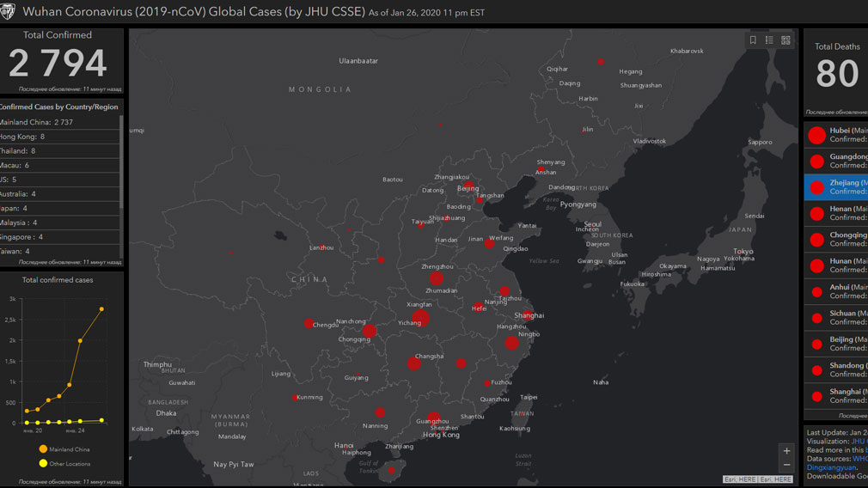Viewport: 868px width, 488px height.
Task: Select 'Macau: 6' row
Action: (x=59, y=166)
